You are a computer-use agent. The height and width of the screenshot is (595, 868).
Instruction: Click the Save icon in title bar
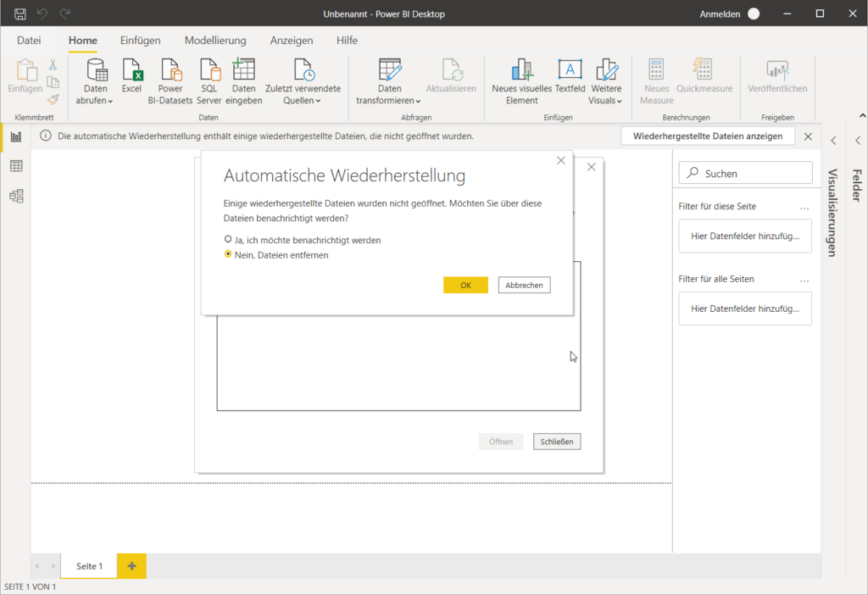pos(20,14)
